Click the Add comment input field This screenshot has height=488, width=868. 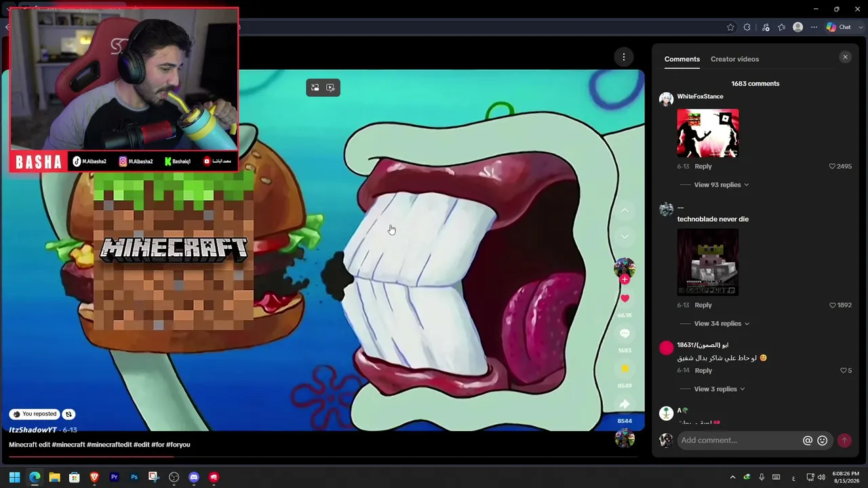point(739,441)
